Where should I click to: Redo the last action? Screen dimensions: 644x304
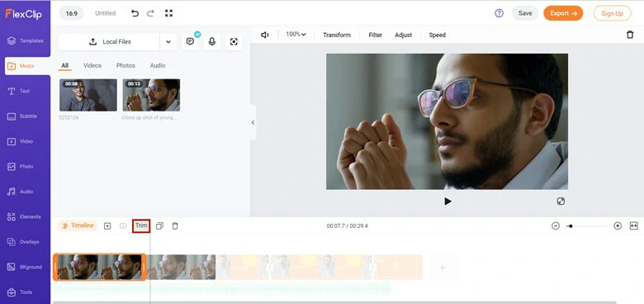point(150,13)
